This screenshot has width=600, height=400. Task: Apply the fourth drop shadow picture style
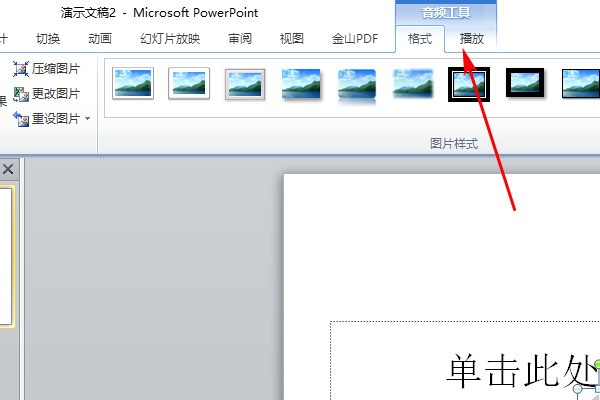301,83
